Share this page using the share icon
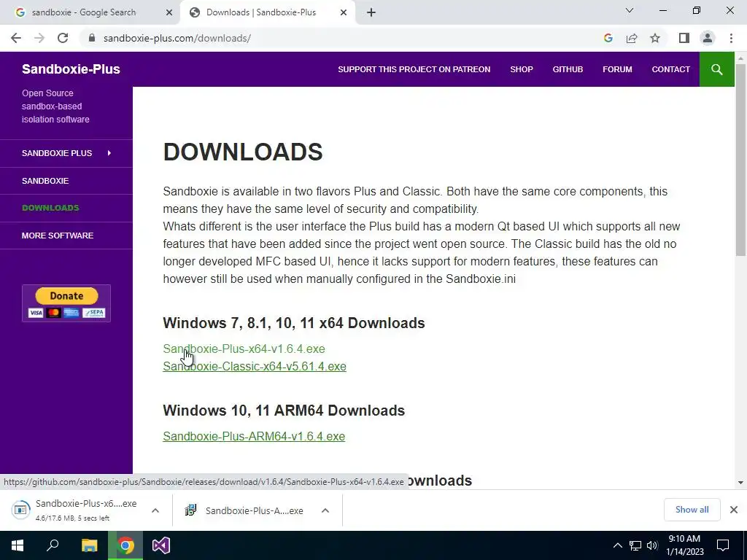The height and width of the screenshot is (560, 747). coord(632,38)
